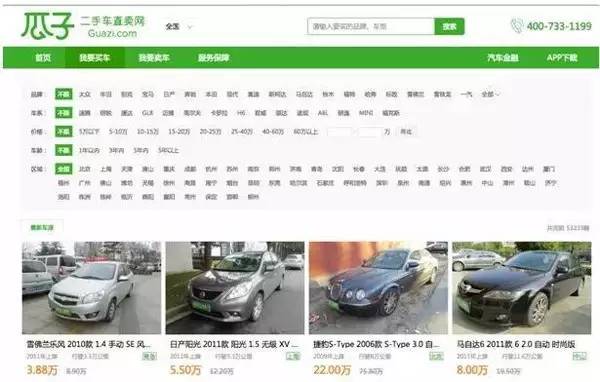Open the gray 日产阳光 car photo
The height and width of the screenshot is (382, 600).
click(235, 287)
